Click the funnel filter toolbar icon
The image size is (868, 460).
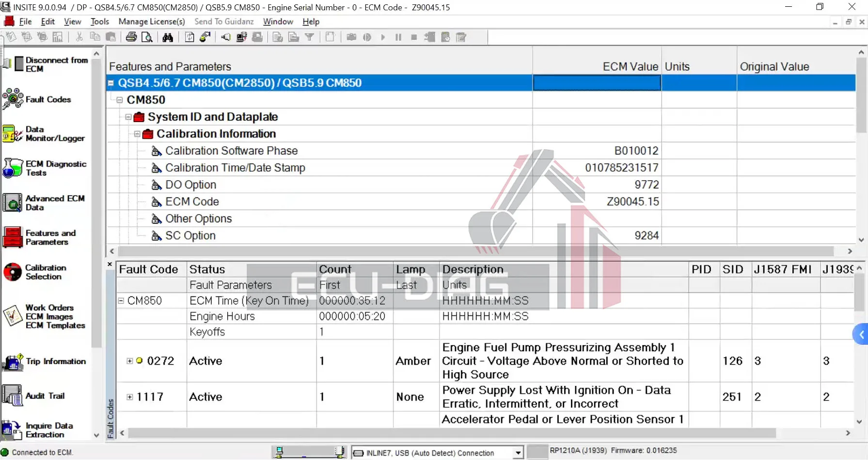(x=309, y=37)
